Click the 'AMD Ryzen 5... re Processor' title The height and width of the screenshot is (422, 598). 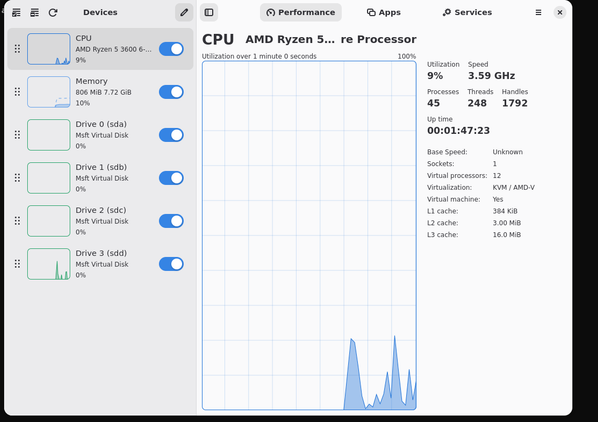tap(331, 39)
